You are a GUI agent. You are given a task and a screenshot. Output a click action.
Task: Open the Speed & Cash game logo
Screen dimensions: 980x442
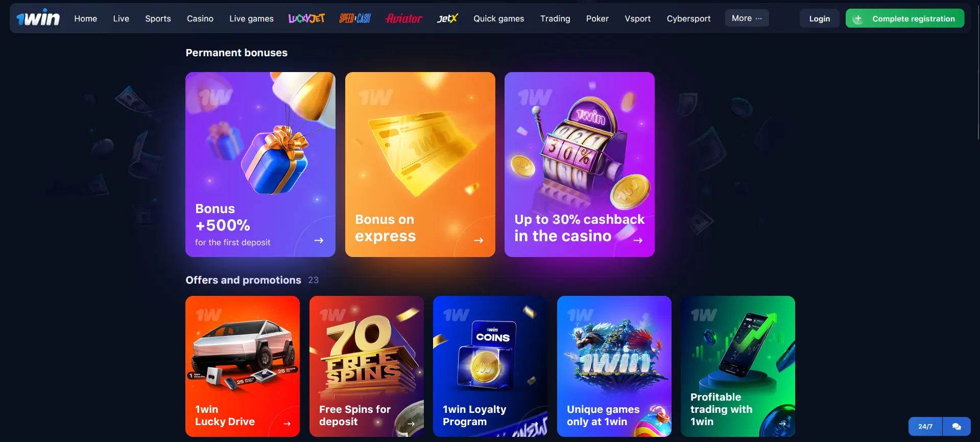click(x=355, y=18)
